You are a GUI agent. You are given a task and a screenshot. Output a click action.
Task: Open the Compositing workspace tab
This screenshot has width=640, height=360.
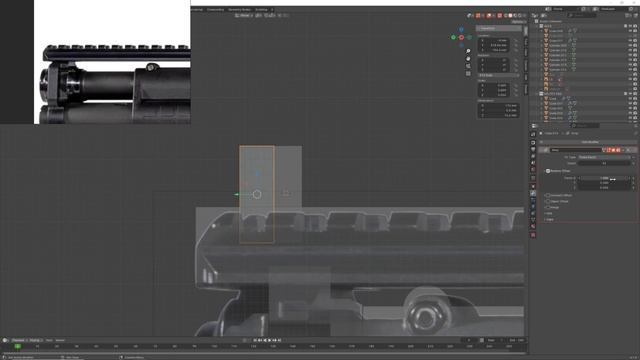click(215, 9)
